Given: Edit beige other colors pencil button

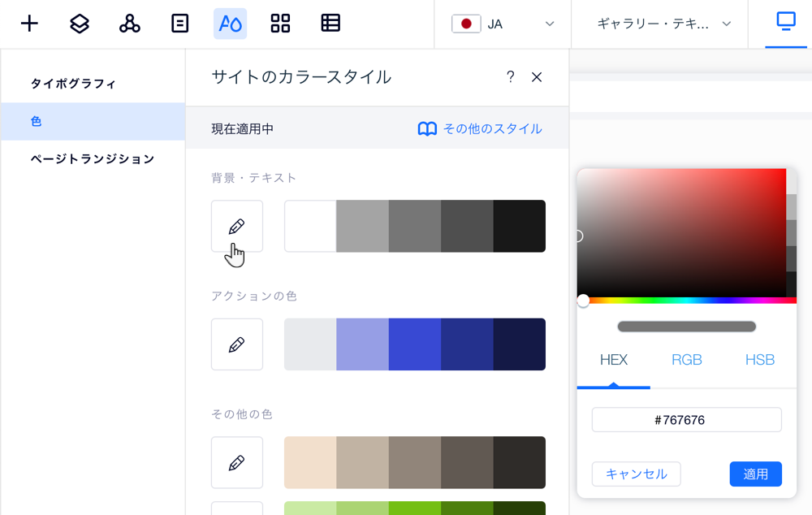Looking at the screenshot, I should coord(236,463).
